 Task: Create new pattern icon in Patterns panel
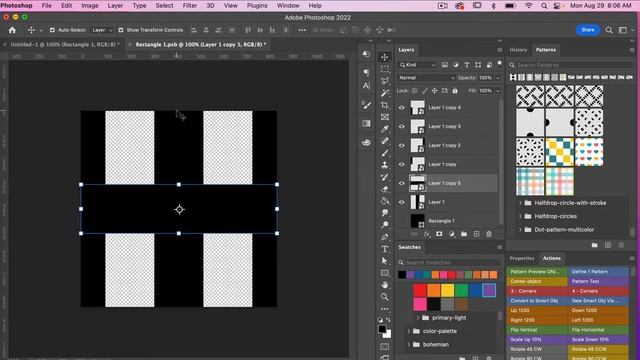608,245
